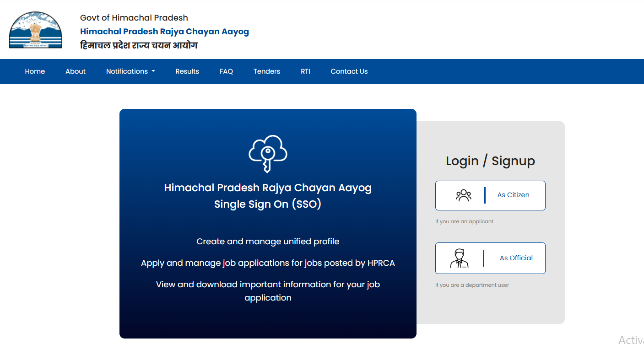Screen dimensions: 644x344
Task: Click the official person icon
Action: pyautogui.click(x=460, y=258)
